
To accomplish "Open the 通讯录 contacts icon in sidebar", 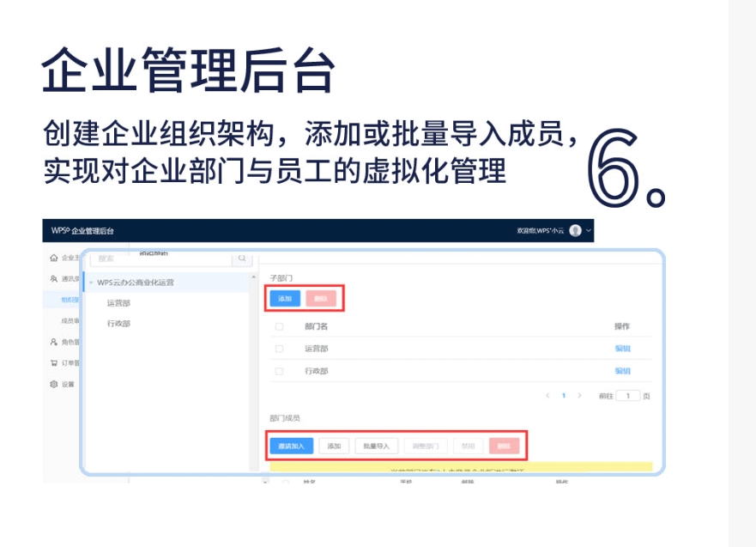I will pyautogui.click(x=54, y=279).
